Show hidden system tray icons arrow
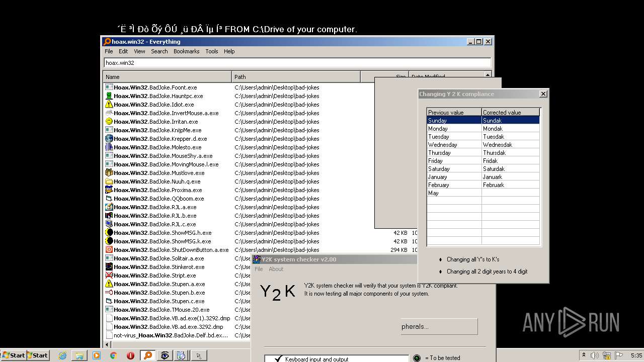Image resolution: width=644 pixels, height=362 pixels. click(583, 355)
